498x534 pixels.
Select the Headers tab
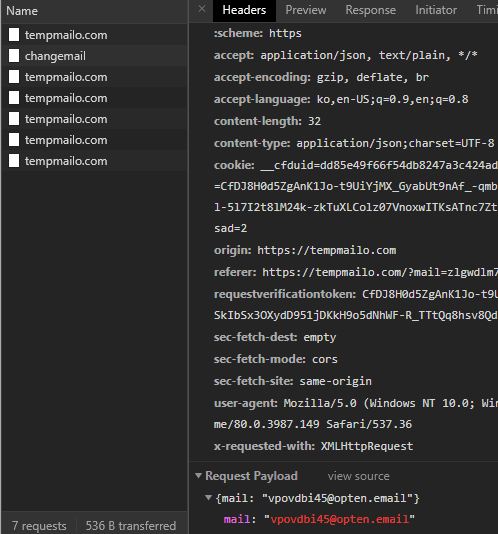[244, 10]
